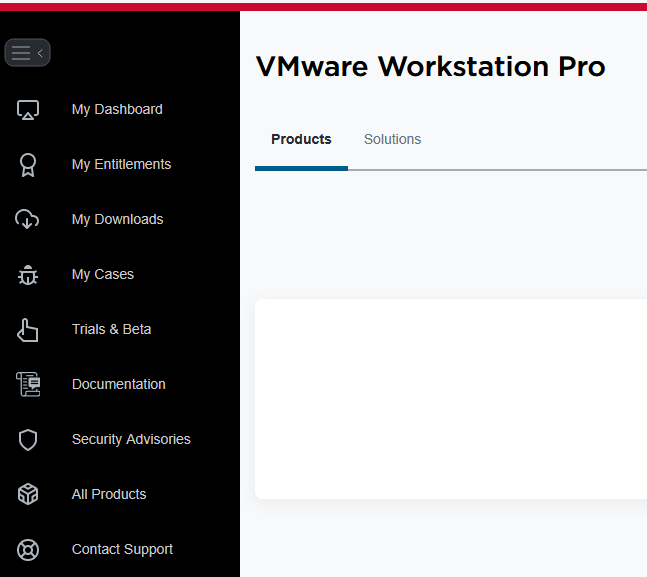Click the All Products cube icon

[x=28, y=494]
